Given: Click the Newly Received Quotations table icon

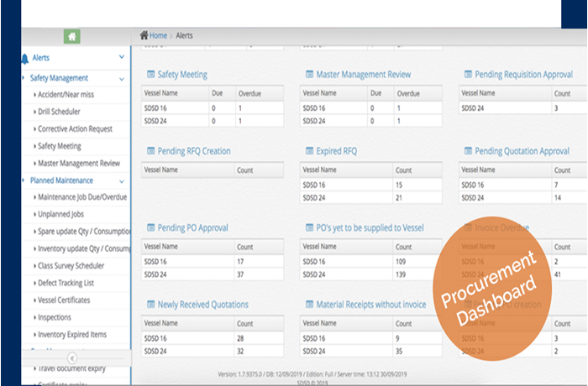Looking at the screenshot, I should pos(150,304).
